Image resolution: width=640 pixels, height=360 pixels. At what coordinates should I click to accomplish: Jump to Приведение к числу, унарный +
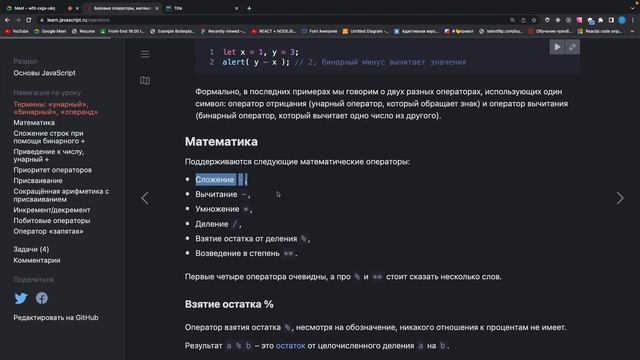pyautogui.click(x=48, y=156)
